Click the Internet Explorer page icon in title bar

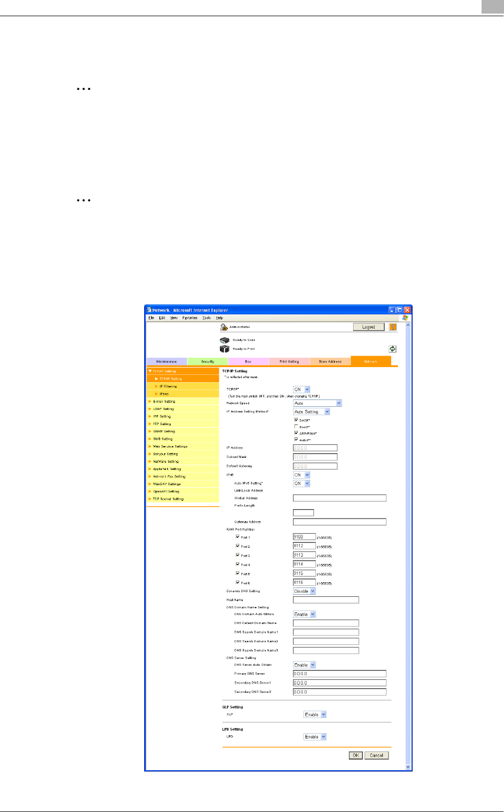[149, 310]
